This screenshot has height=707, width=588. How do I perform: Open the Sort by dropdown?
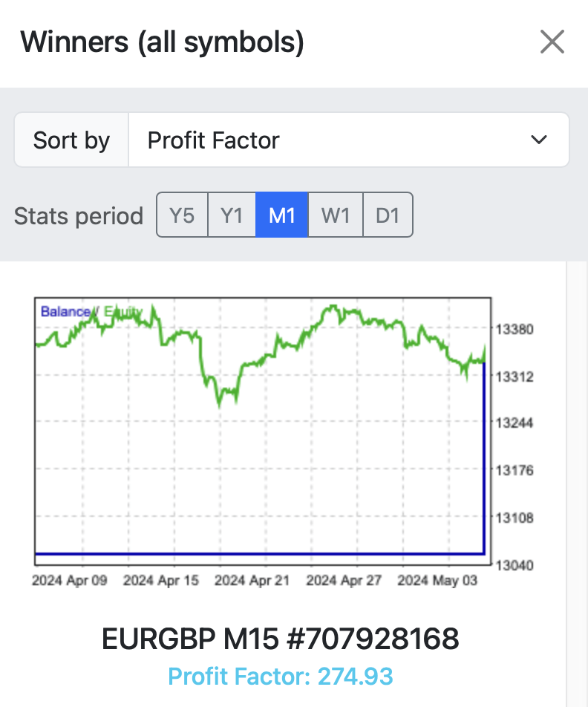click(x=348, y=140)
